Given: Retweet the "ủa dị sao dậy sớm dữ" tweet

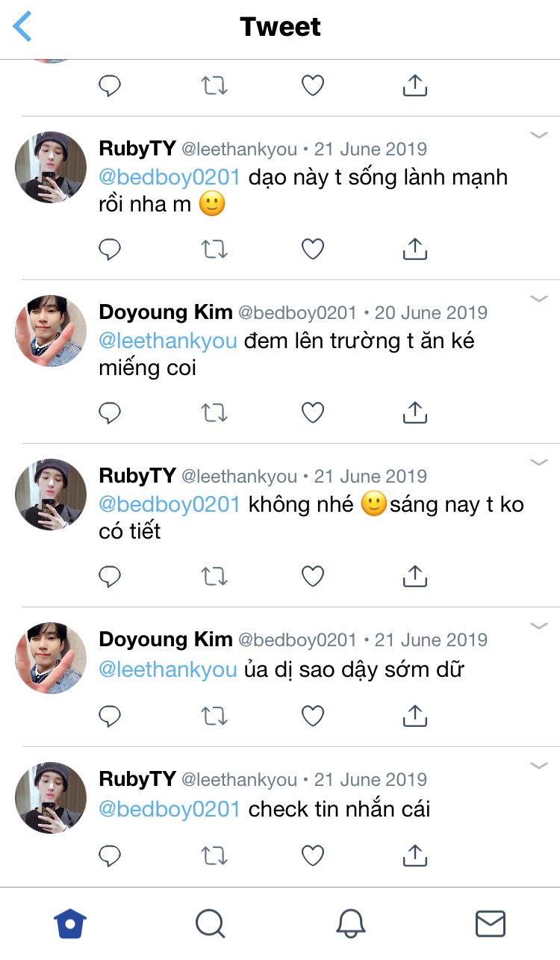Looking at the screenshot, I should pyautogui.click(x=214, y=716).
